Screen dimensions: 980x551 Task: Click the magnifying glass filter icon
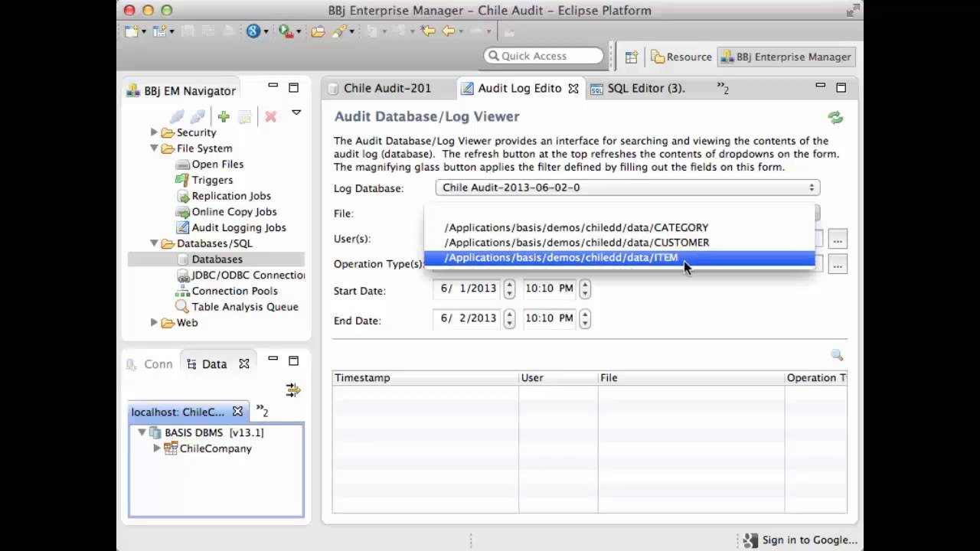click(x=837, y=355)
